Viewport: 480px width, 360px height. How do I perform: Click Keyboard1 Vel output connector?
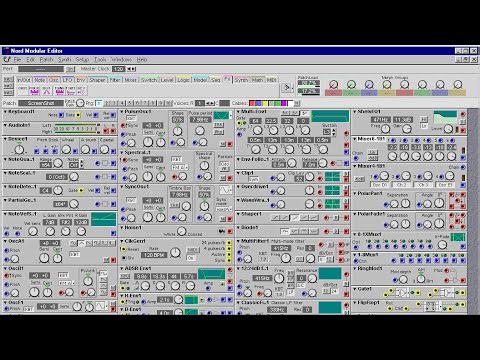[96, 115]
